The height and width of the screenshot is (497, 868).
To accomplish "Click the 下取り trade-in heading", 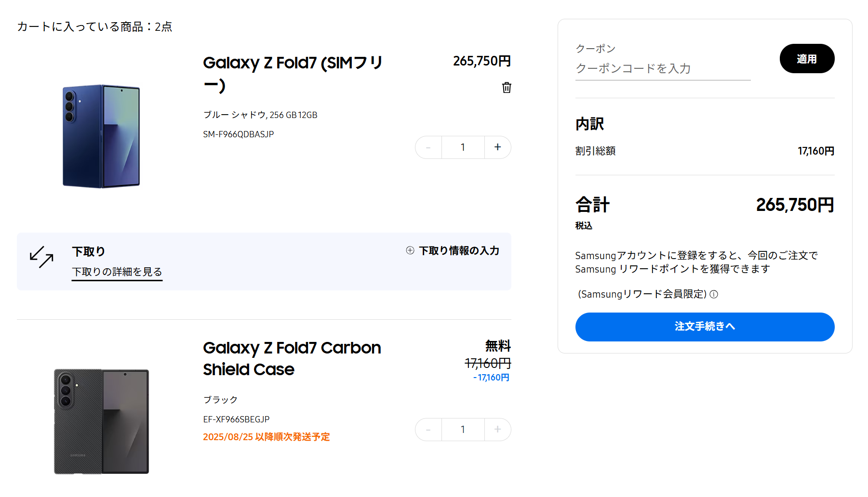I will point(89,251).
